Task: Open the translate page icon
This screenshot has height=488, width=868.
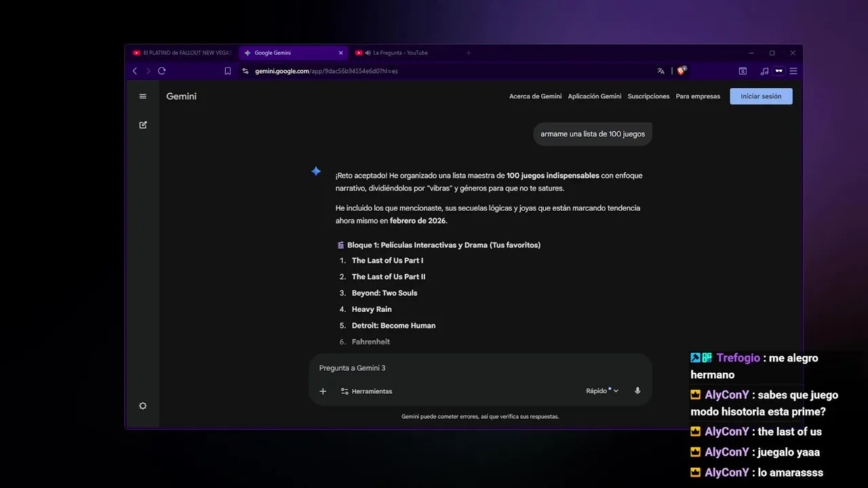Action: pyautogui.click(x=660, y=70)
